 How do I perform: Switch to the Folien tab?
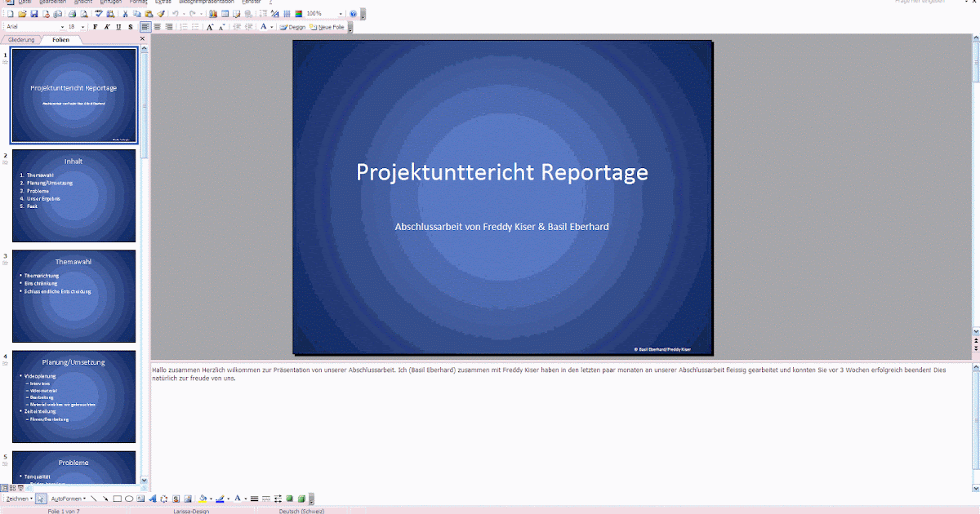60,39
